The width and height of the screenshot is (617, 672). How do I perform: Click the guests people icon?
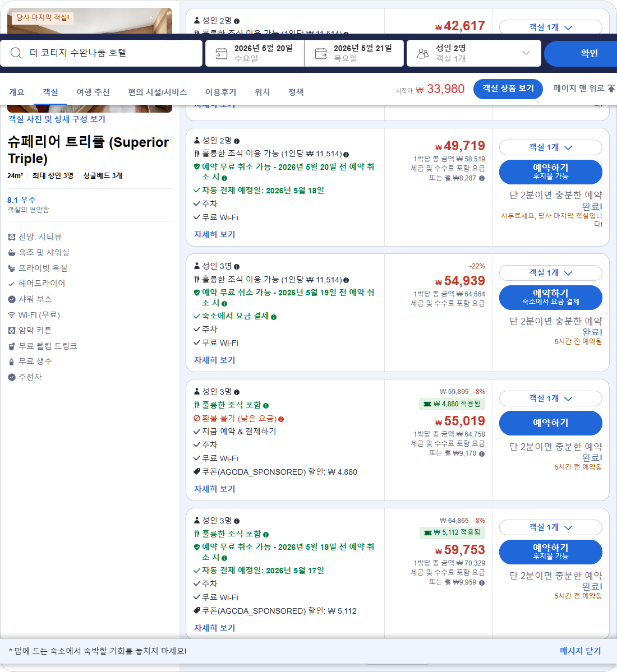[423, 54]
